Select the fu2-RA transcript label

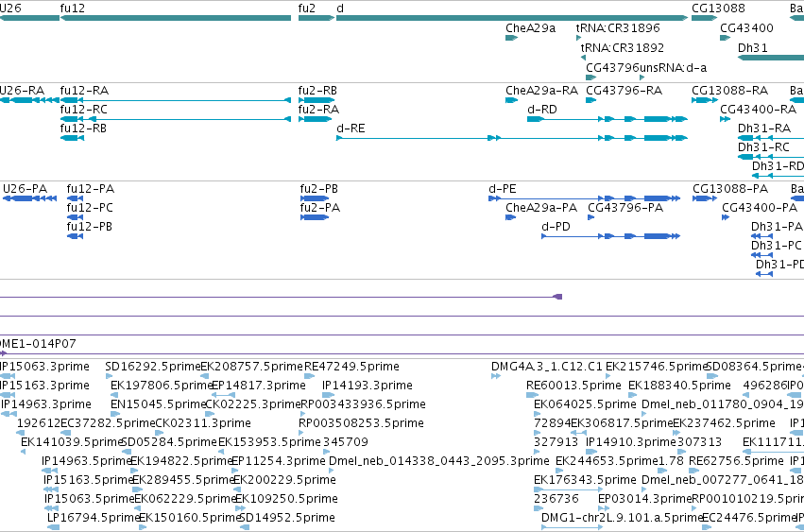318,110
